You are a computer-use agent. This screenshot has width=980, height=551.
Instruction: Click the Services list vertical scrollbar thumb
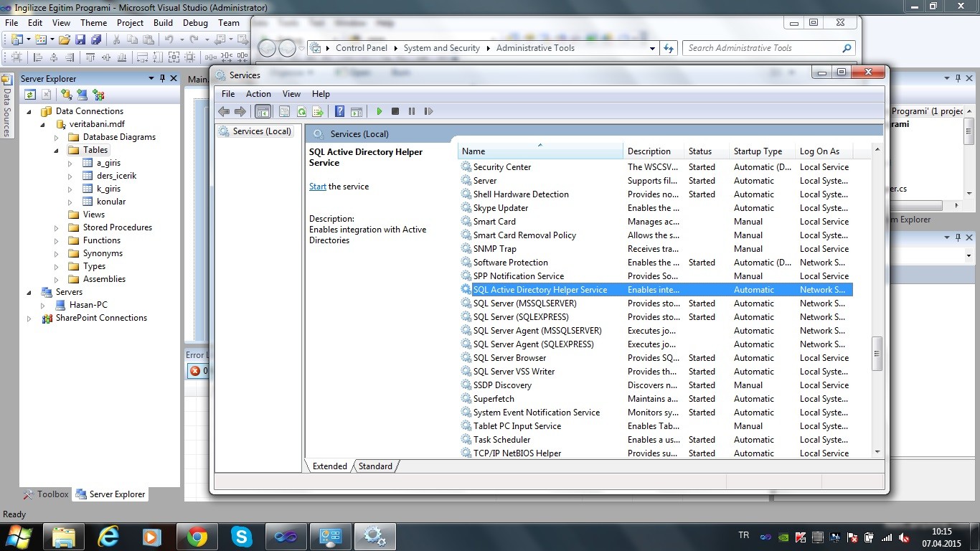click(877, 353)
